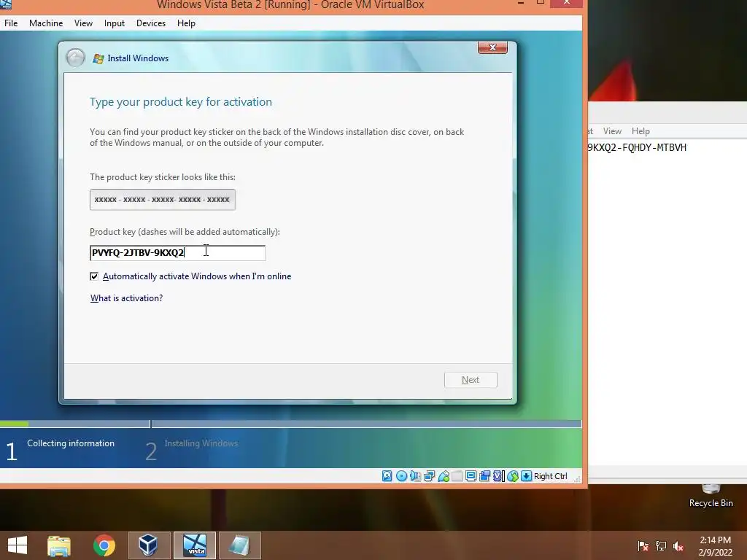This screenshot has height=560, width=747.
Task: Click the product key text in Notepad
Action: [637, 147]
